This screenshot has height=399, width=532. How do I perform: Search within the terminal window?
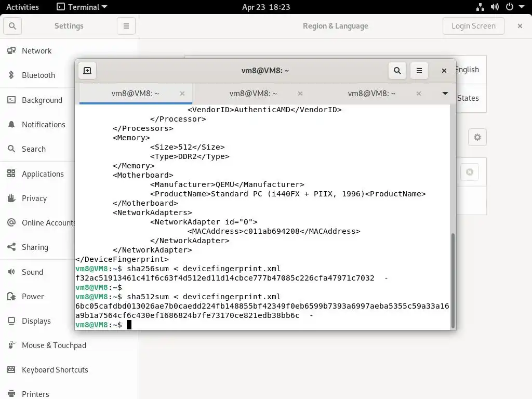397,71
